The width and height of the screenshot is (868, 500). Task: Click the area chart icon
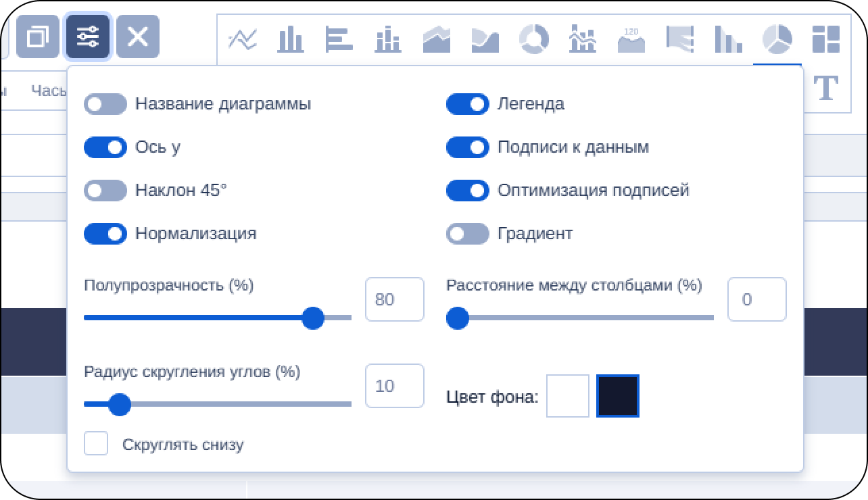[436, 40]
